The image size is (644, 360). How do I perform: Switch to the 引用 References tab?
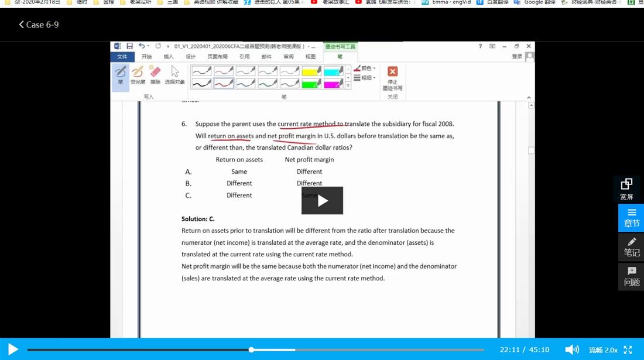[x=244, y=57]
